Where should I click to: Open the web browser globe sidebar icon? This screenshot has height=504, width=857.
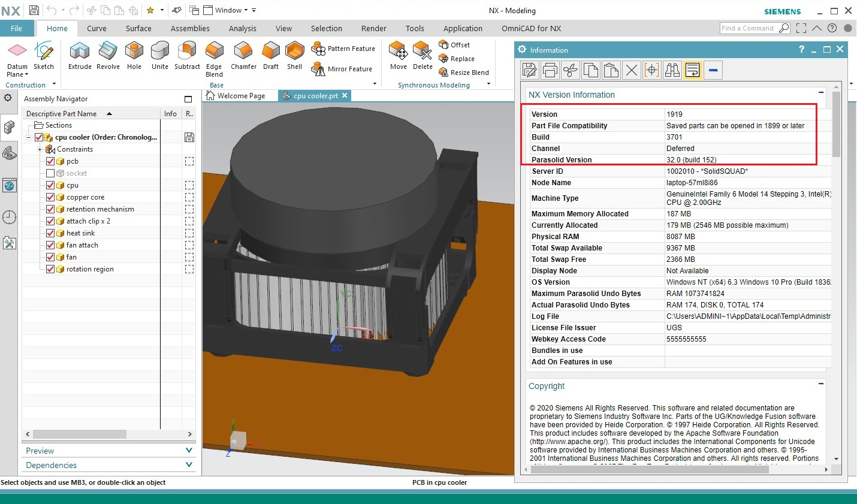coord(9,185)
